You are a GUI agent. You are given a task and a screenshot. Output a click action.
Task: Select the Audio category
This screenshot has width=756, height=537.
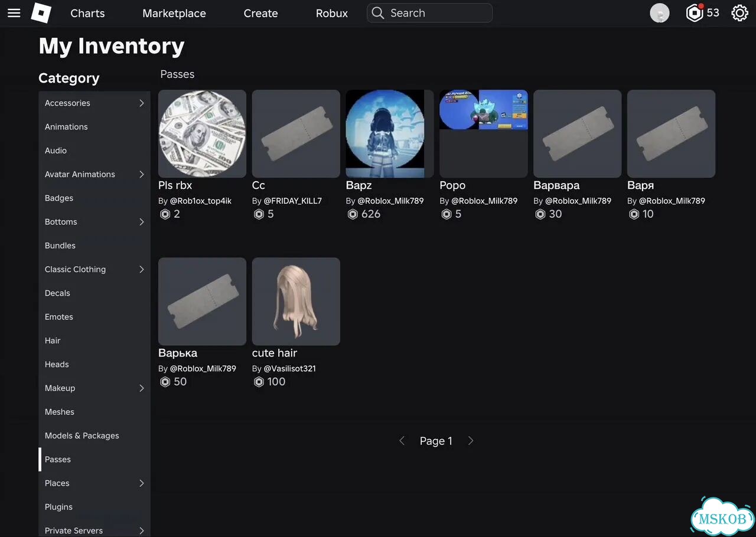[94, 150]
